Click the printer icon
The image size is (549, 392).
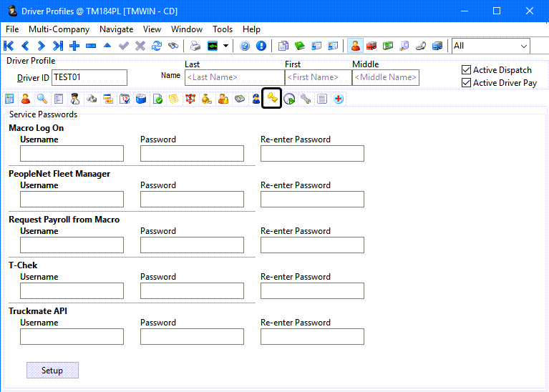[x=195, y=46]
